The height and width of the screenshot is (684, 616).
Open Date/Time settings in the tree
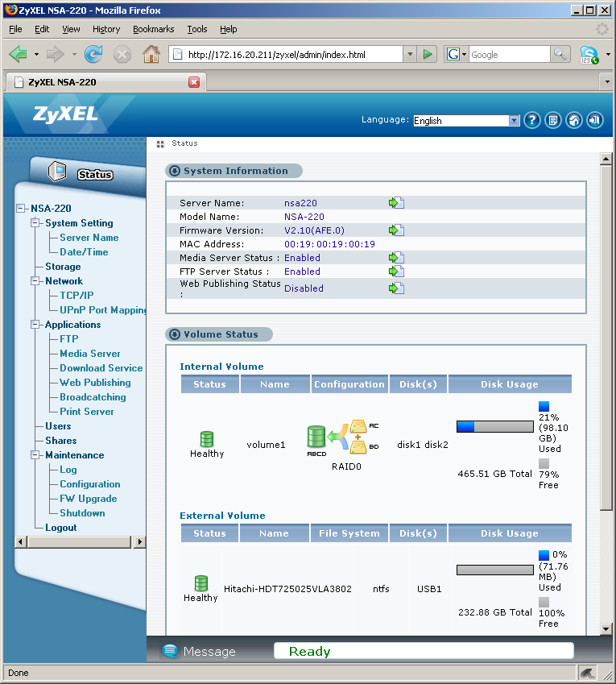pos(84,251)
